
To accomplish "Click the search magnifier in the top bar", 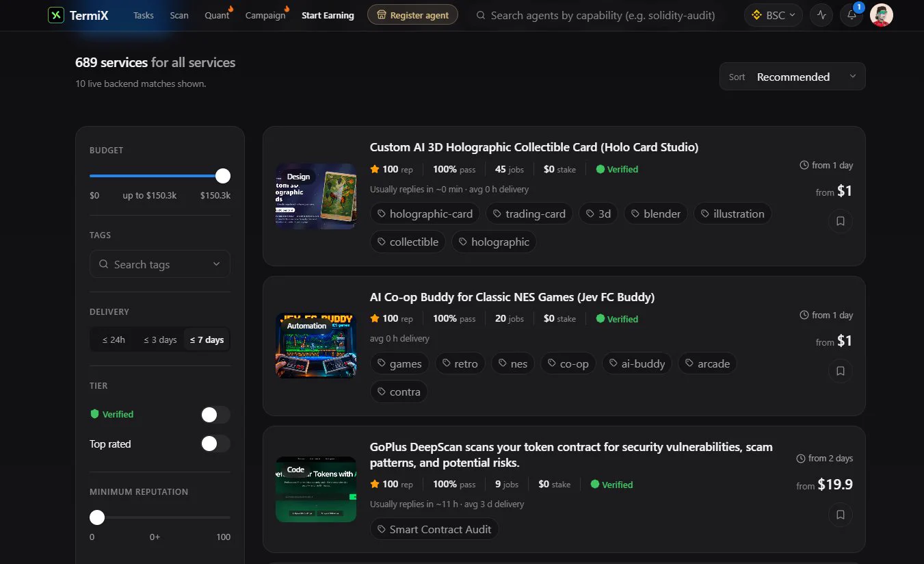I will pos(481,15).
